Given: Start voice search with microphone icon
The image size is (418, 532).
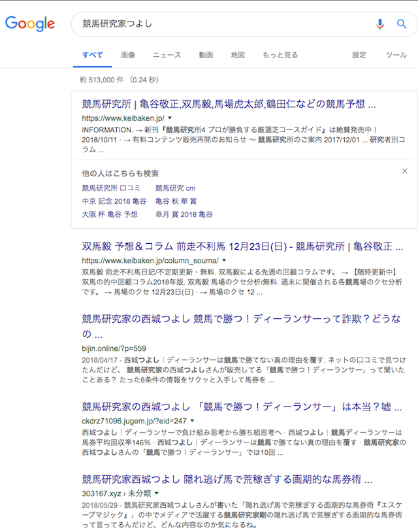Looking at the screenshot, I should 380,24.
